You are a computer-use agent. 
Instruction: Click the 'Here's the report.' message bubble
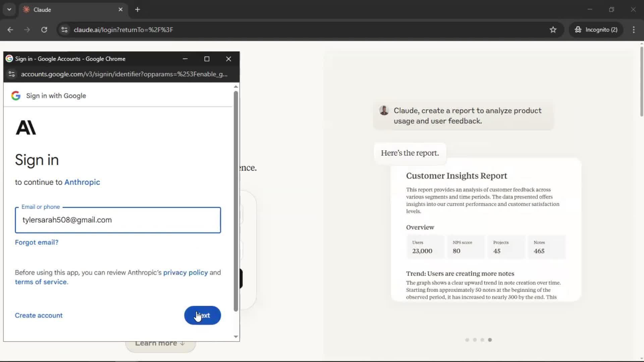[x=410, y=153]
